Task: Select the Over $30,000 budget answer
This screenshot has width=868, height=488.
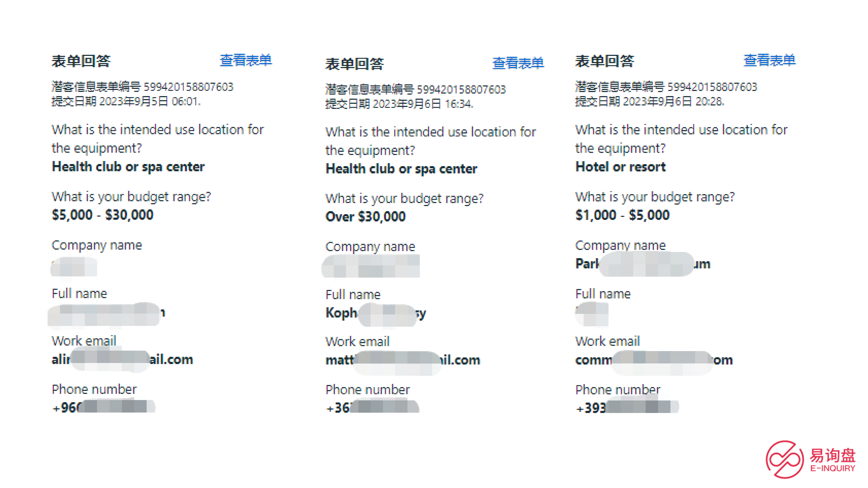Action: click(366, 217)
